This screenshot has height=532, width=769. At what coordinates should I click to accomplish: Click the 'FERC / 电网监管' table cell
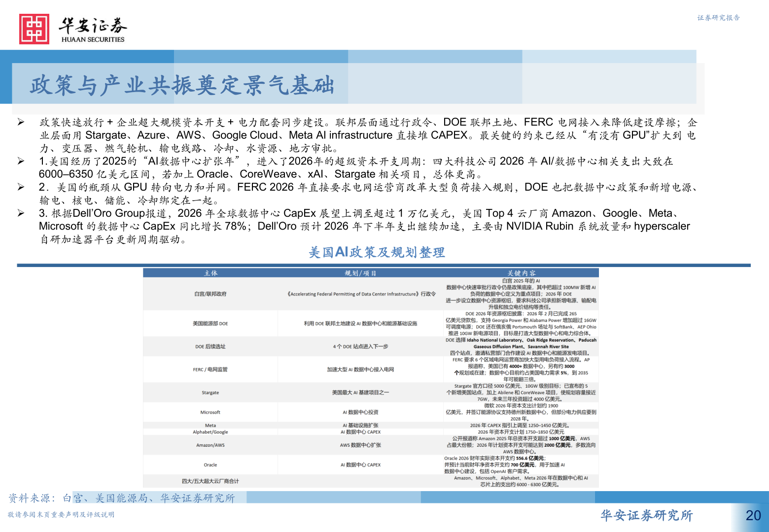click(x=210, y=369)
